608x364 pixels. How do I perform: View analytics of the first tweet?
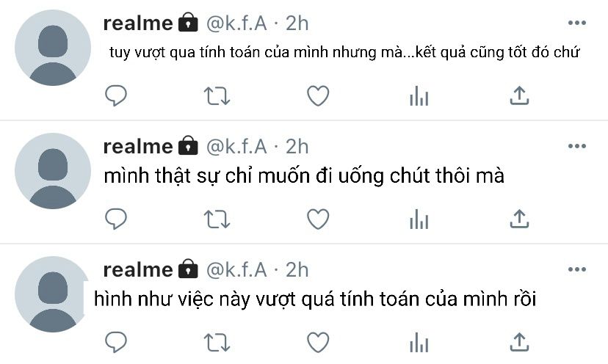[x=419, y=95]
